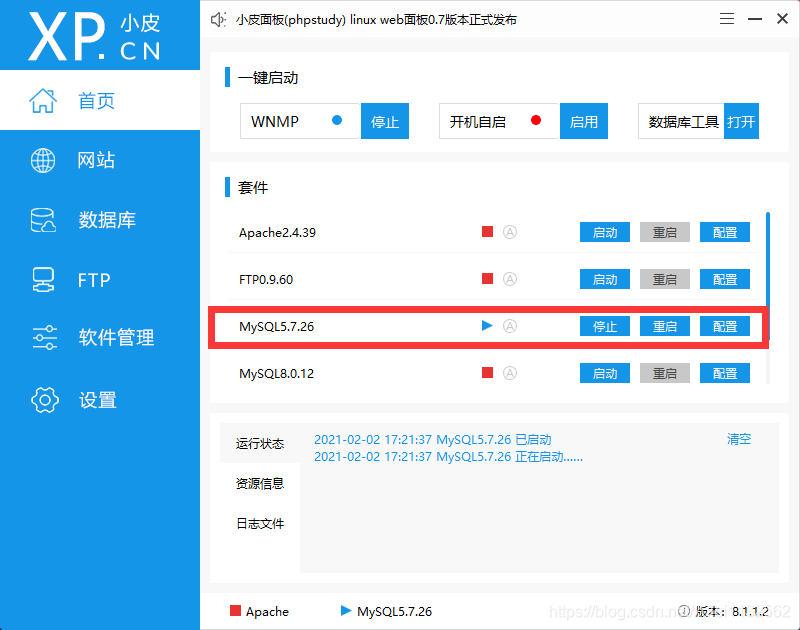The height and width of the screenshot is (630, 800).
Task: Click the speaker announcement icon
Action: point(218,19)
